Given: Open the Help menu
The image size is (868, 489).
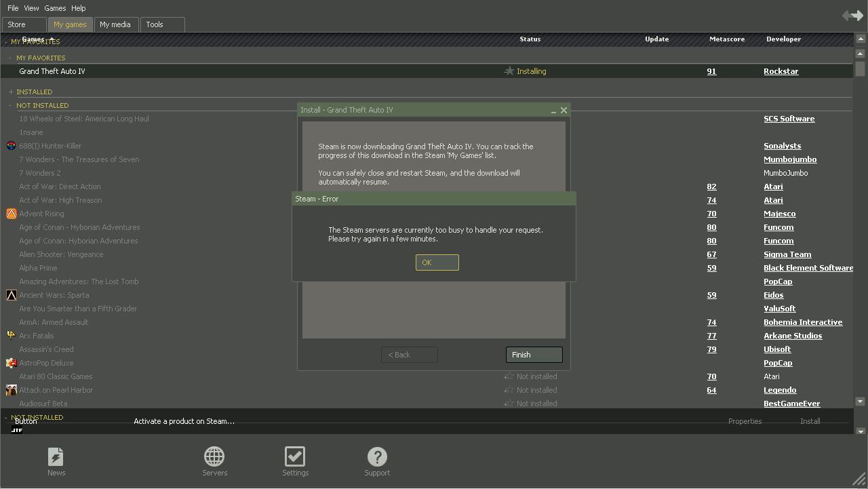Looking at the screenshot, I should point(78,8).
